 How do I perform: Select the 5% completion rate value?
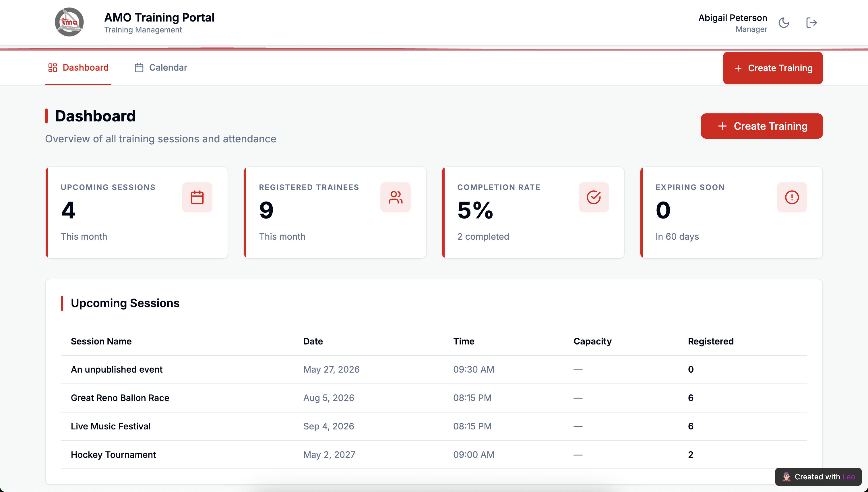(475, 210)
